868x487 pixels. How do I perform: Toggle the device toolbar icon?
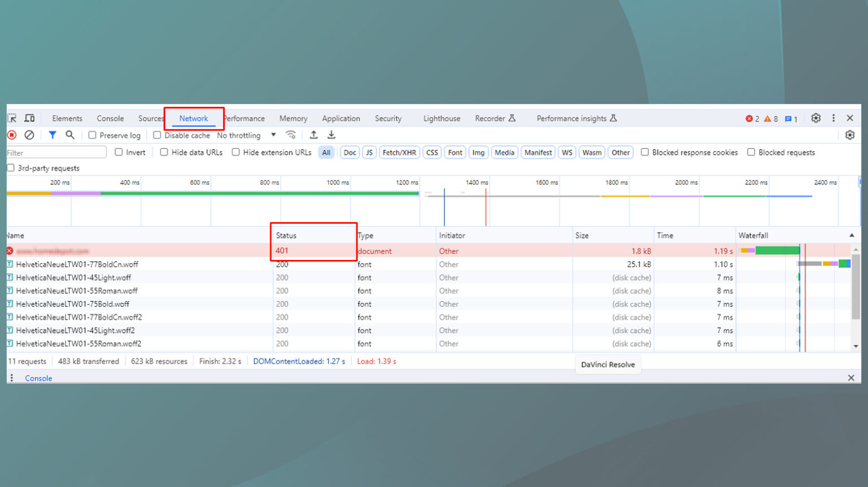30,118
